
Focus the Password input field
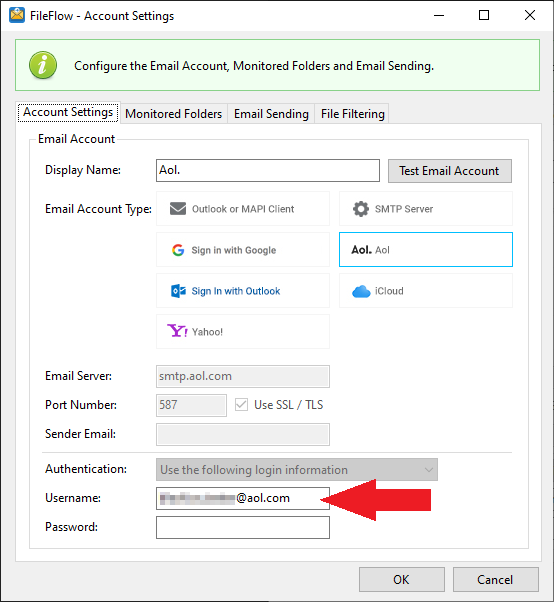coord(243,527)
